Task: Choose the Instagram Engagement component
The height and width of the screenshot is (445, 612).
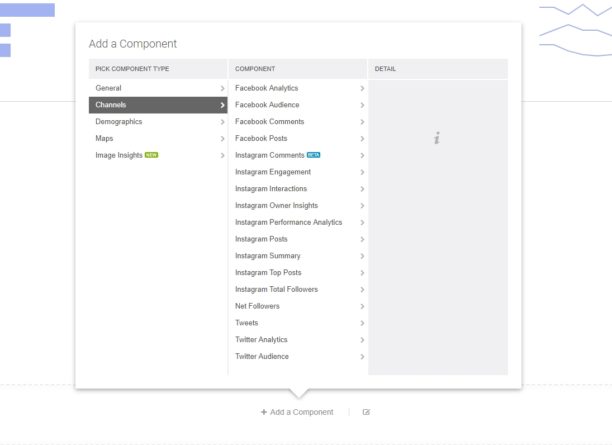Action: [x=273, y=172]
